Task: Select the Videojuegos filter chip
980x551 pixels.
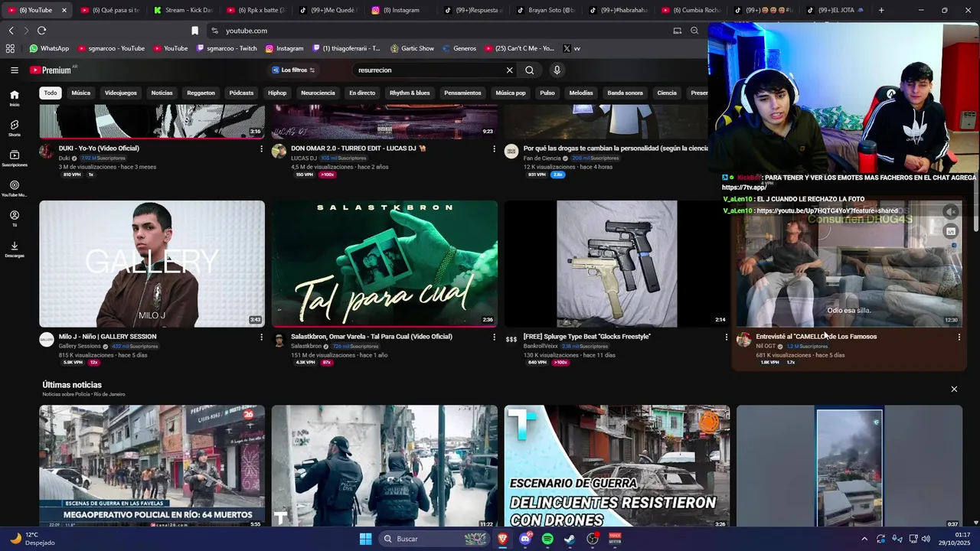Action: tap(120, 93)
